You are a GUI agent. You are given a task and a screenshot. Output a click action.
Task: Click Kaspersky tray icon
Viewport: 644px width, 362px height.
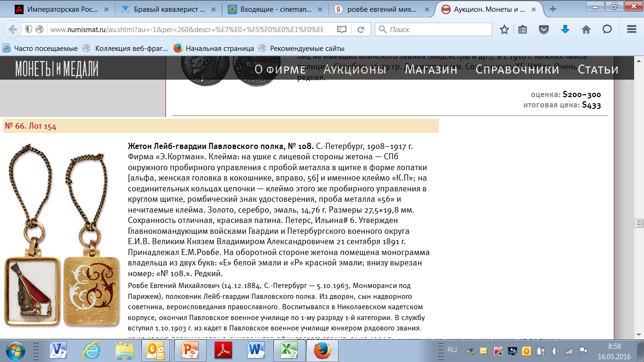tap(498, 351)
